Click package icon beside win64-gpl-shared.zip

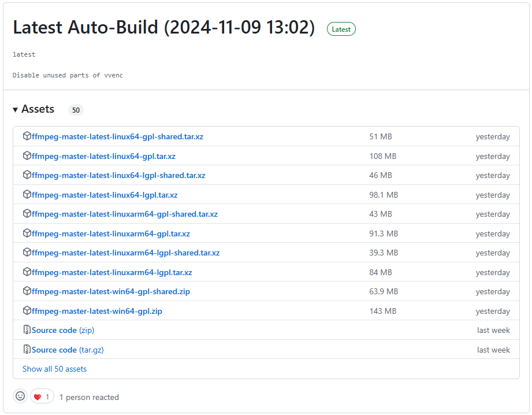[27, 291]
